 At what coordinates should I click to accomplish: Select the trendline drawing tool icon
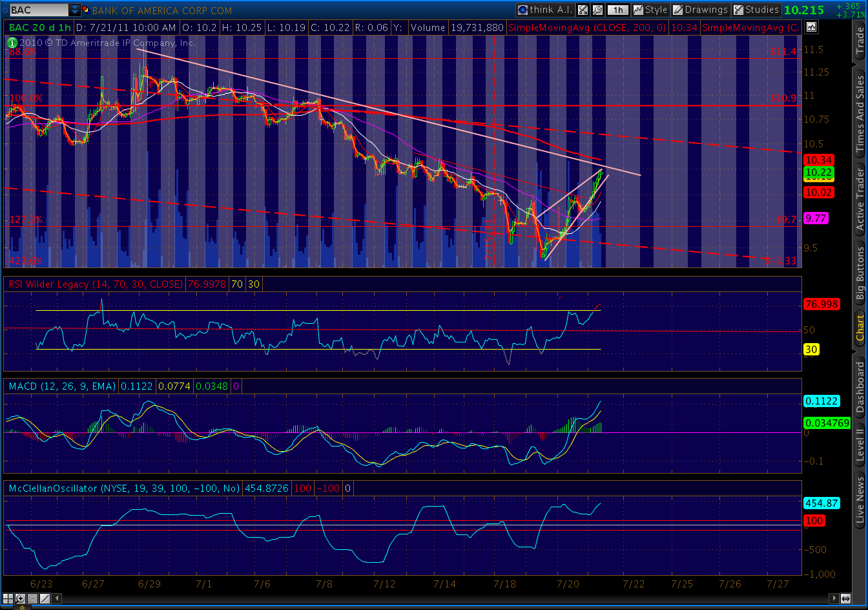tap(44, 598)
